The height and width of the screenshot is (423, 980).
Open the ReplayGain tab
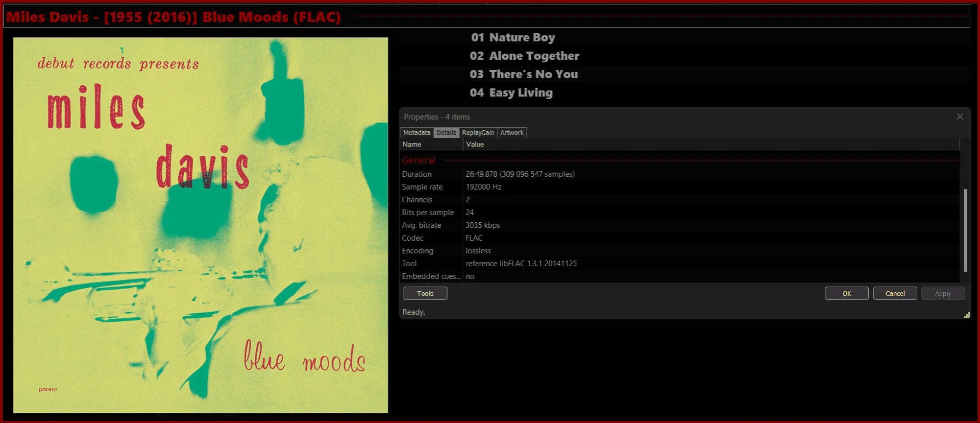[x=478, y=132]
